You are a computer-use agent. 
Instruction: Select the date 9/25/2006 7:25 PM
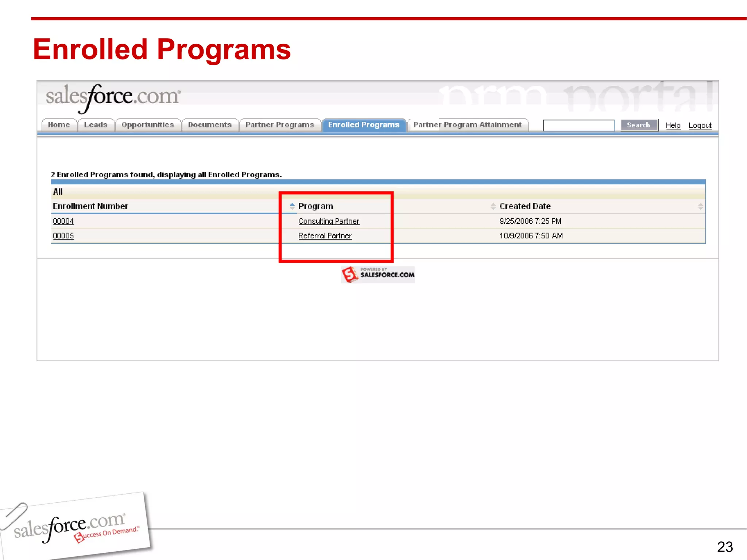click(x=530, y=221)
